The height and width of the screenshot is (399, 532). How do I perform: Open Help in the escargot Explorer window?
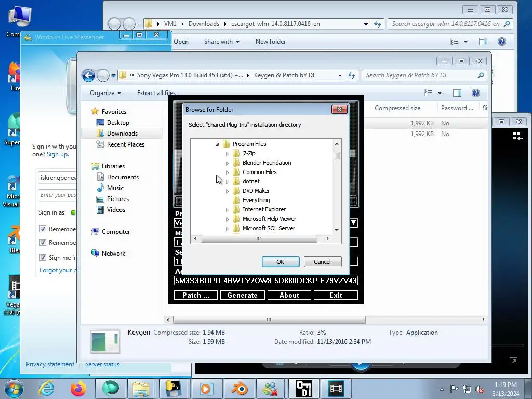click(x=501, y=42)
